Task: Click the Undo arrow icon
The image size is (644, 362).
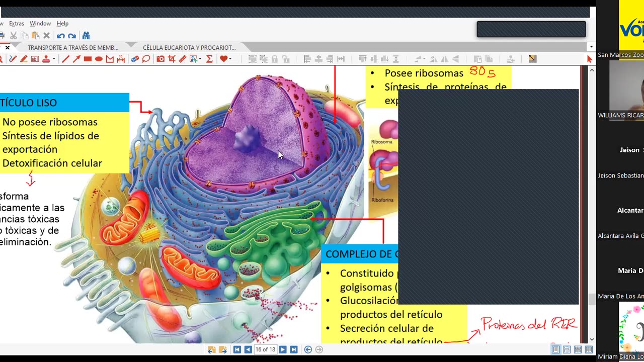Action: pyautogui.click(x=61, y=36)
